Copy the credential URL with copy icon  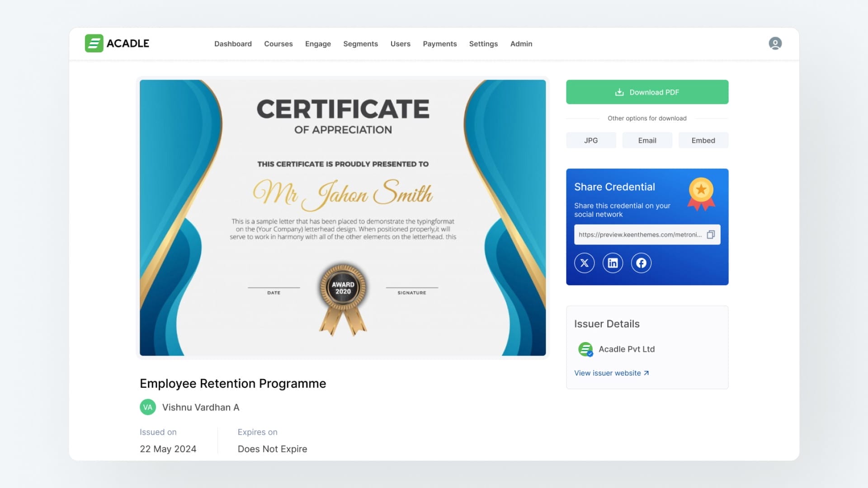click(711, 235)
